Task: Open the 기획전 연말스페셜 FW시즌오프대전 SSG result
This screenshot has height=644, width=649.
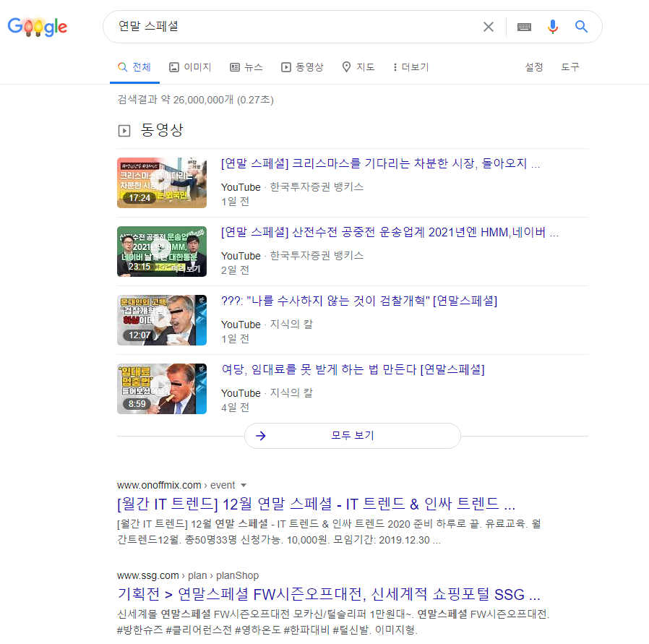Action: (x=329, y=595)
